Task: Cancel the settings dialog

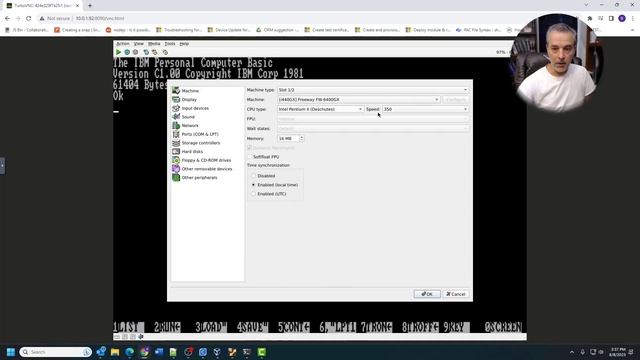Action: click(456, 294)
